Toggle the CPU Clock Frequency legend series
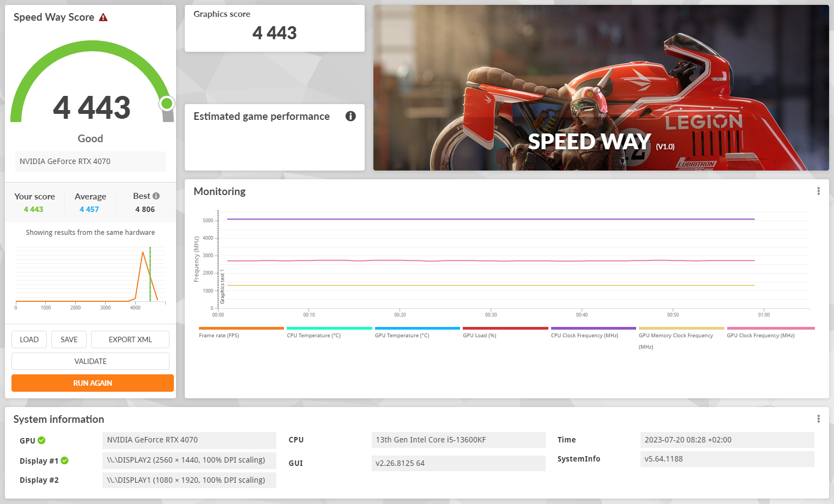This screenshot has height=504, width=834. point(584,336)
